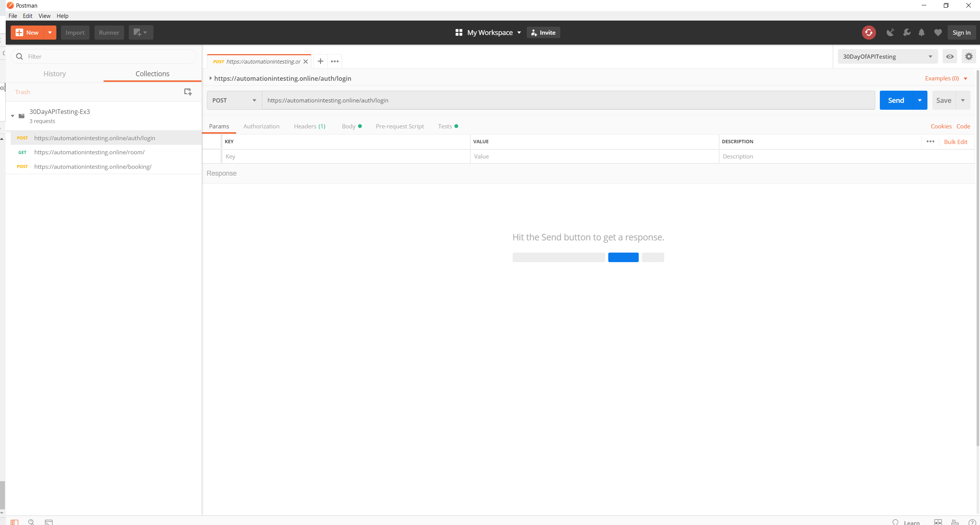980x525 pixels.
Task: Click the 30DayAPITesting-Ex3 folder icon
Action: [x=22, y=116]
